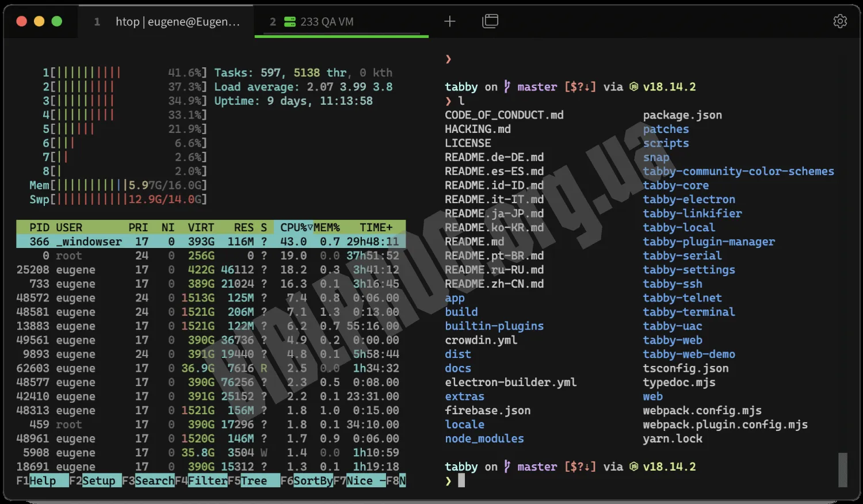Screen dimensions: 863x504
Task: Click the LICENSE file name
Action: pyautogui.click(x=468, y=143)
